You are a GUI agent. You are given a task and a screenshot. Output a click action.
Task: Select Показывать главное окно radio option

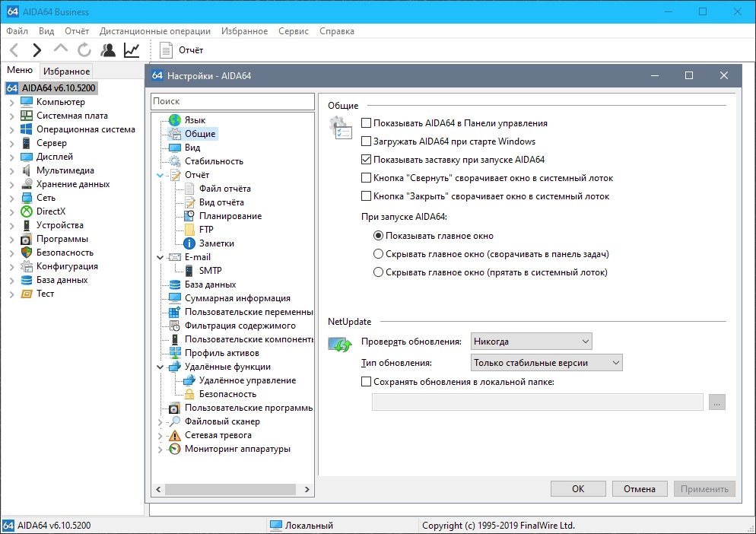click(379, 236)
